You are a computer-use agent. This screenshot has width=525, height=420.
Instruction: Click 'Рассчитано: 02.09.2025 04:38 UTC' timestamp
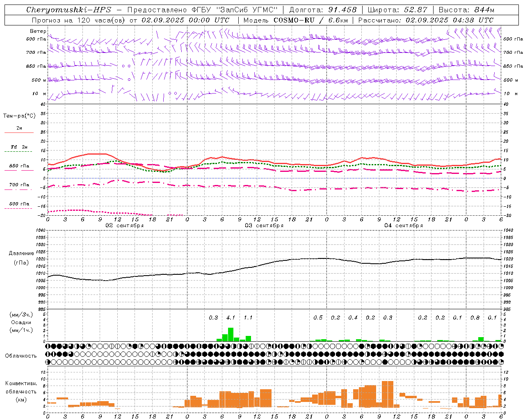coord(426,20)
